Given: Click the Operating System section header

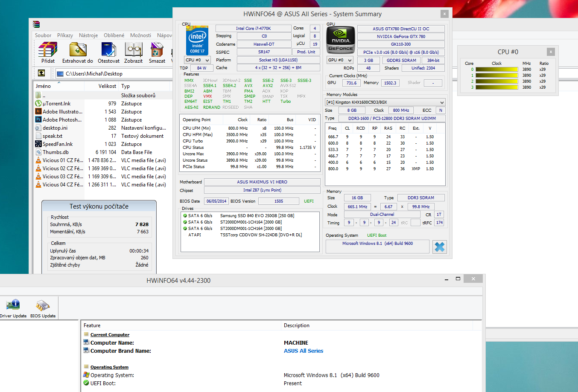Looking at the screenshot, I should click(x=109, y=367).
